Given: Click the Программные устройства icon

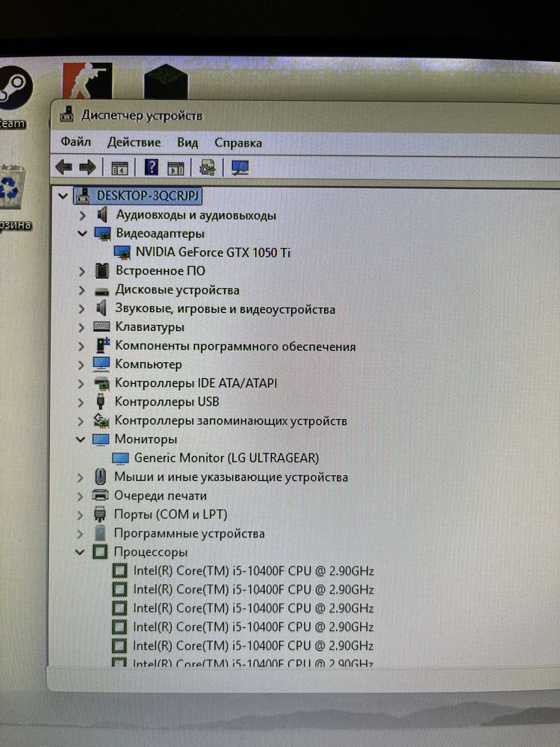Looking at the screenshot, I should (99, 533).
